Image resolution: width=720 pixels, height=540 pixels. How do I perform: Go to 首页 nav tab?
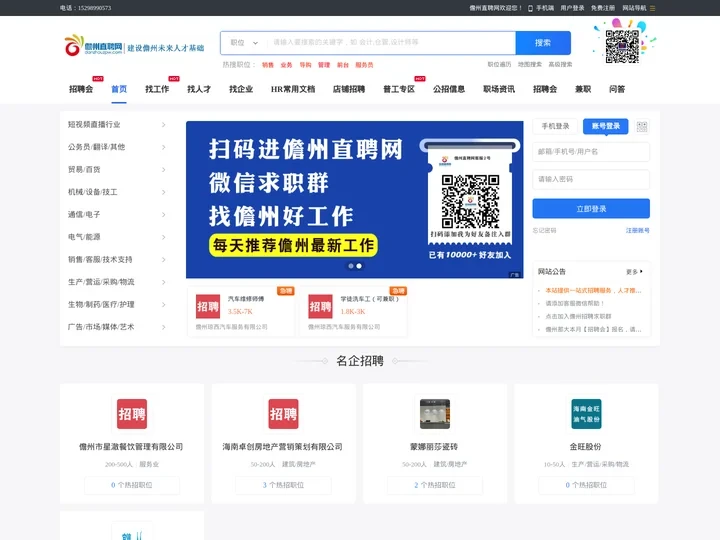tap(119, 89)
